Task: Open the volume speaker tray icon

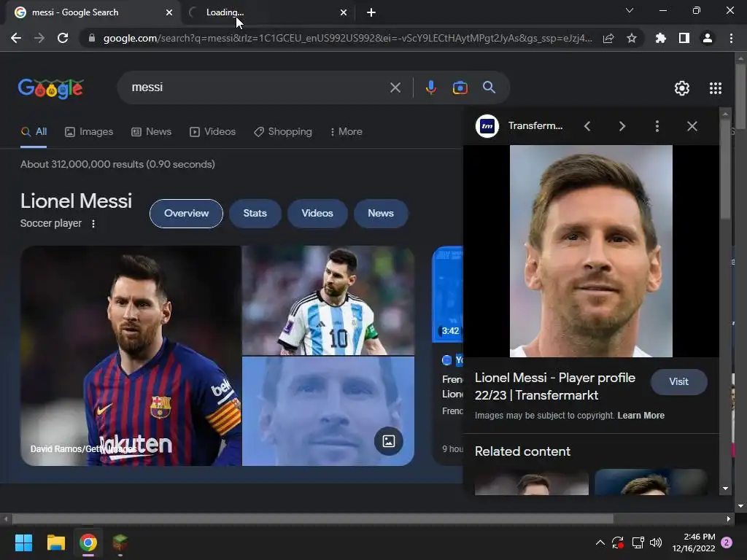Action: [x=656, y=542]
